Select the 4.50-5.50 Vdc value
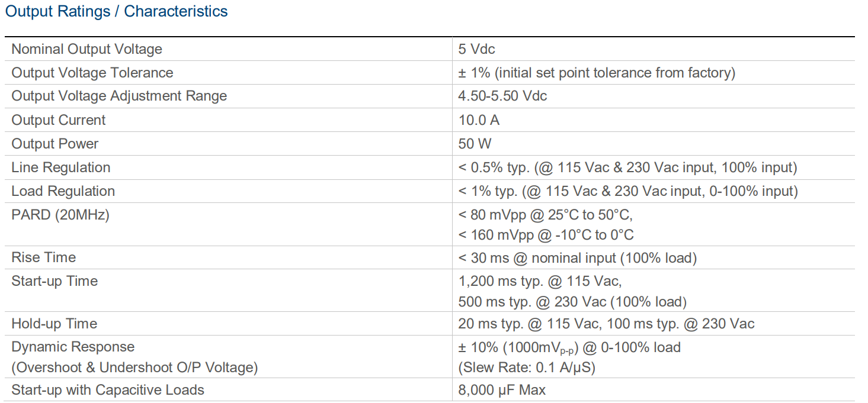 pyautogui.click(x=502, y=96)
